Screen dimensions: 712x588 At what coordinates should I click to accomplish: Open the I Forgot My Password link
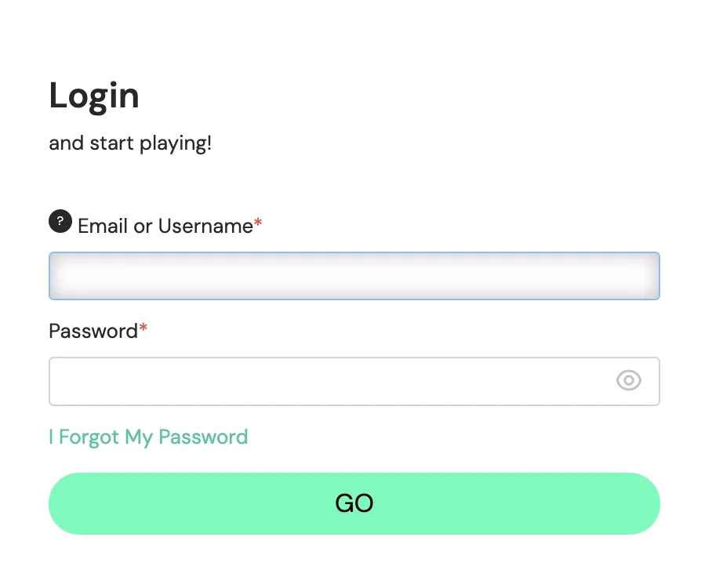click(148, 437)
